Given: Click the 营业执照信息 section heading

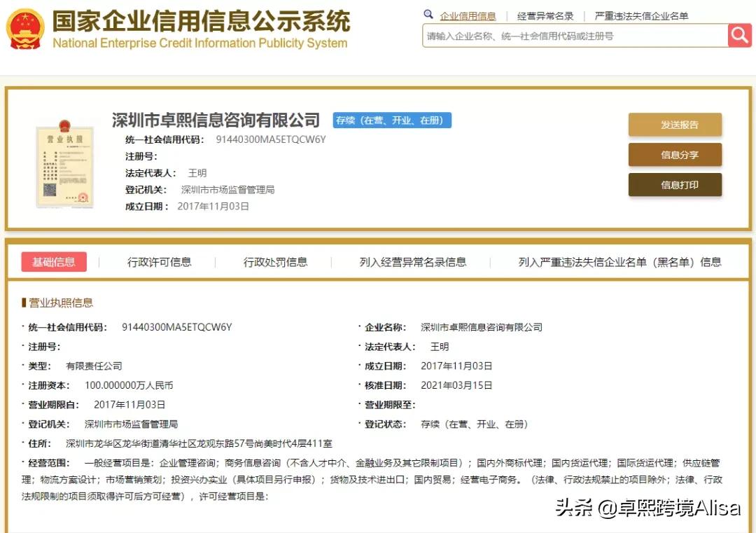Looking at the screenshot, I should (x=59, y=303).
